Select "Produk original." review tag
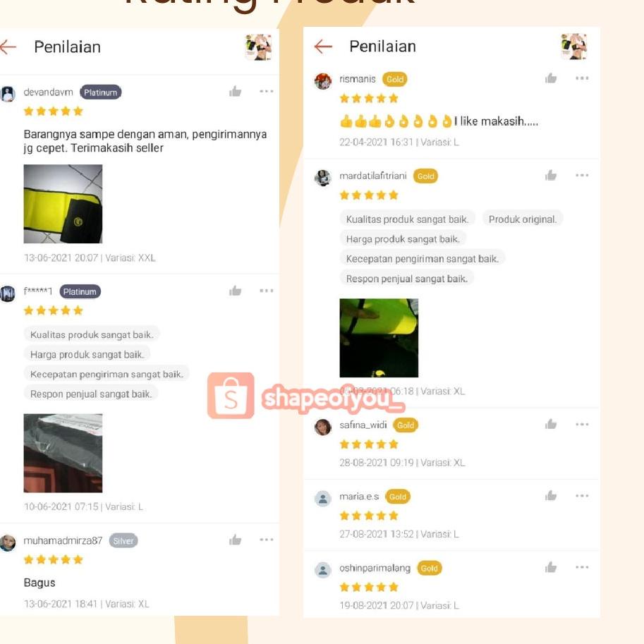 tap(523, 219)
